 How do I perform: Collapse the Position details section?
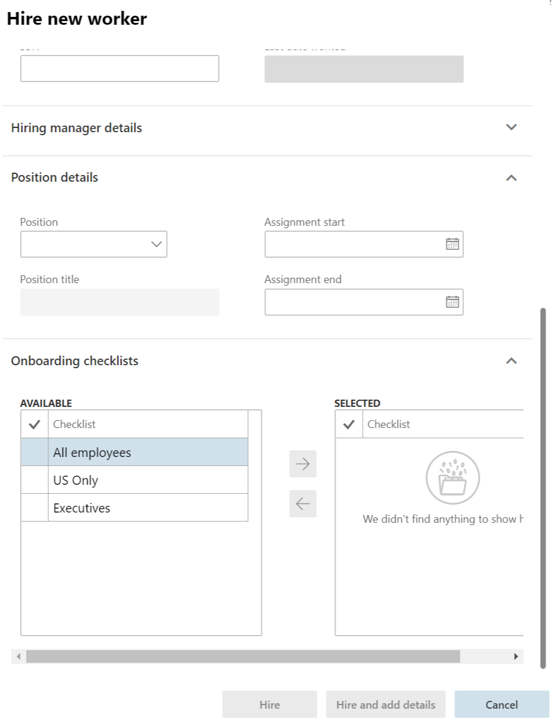pos(511,178)
